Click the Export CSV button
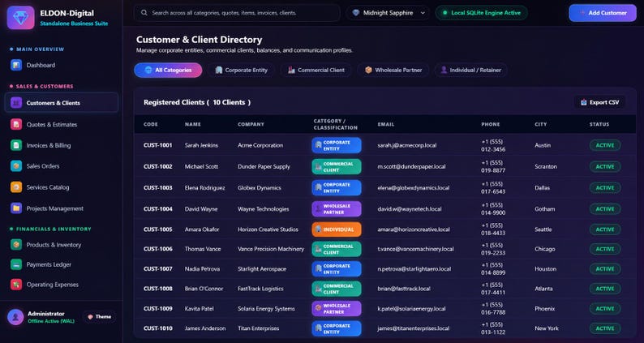The height and width of the screenshot is (343, 644). point(599,102)
